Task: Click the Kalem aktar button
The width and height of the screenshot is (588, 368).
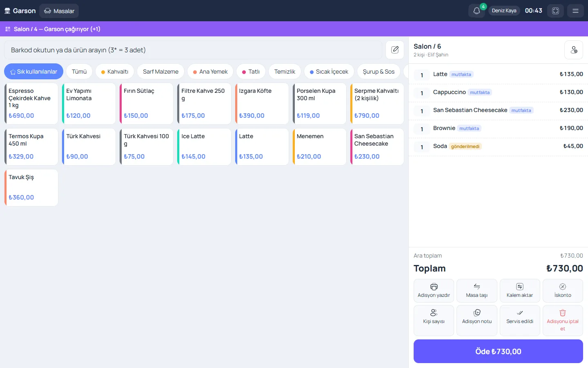Action: [520, 291]
